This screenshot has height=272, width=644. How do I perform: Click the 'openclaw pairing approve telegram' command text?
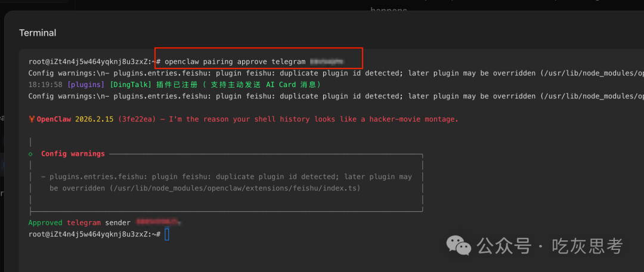click(x=235, y=61)
